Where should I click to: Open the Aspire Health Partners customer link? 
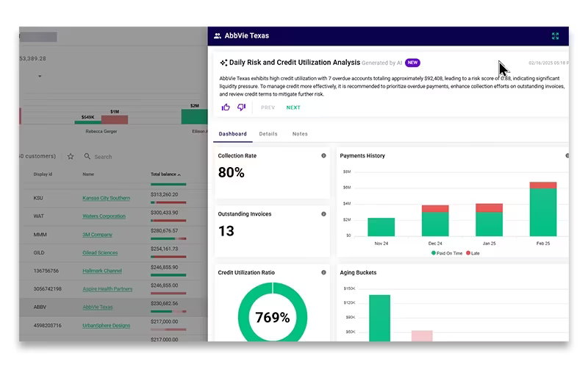click(x=107, y=289)
